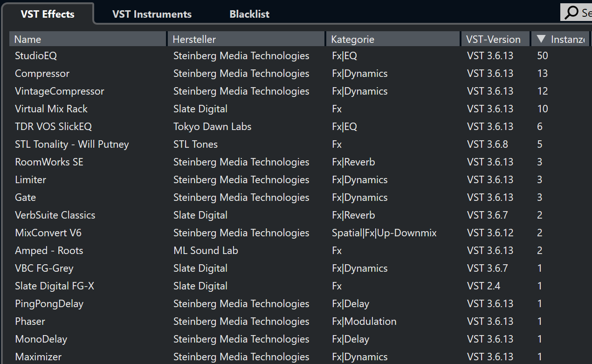Viewport: 592px width, 364px height.
Task: Choose STL Tonality - Will Putney
Action: [x=72, y=144]
